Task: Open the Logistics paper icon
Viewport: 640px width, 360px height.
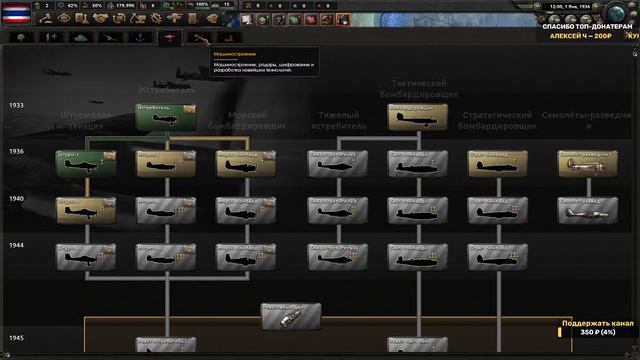Action: [x=193, y=18]
